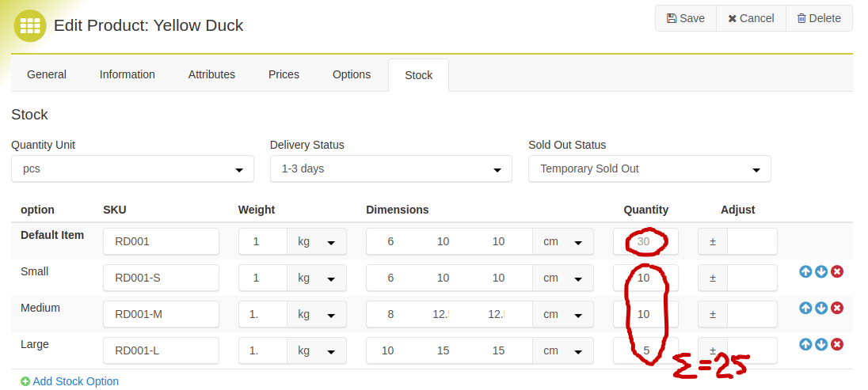Switch to the Prices tab
The image size is (868, 390).
pyautogui.click(x=284, y=74)
